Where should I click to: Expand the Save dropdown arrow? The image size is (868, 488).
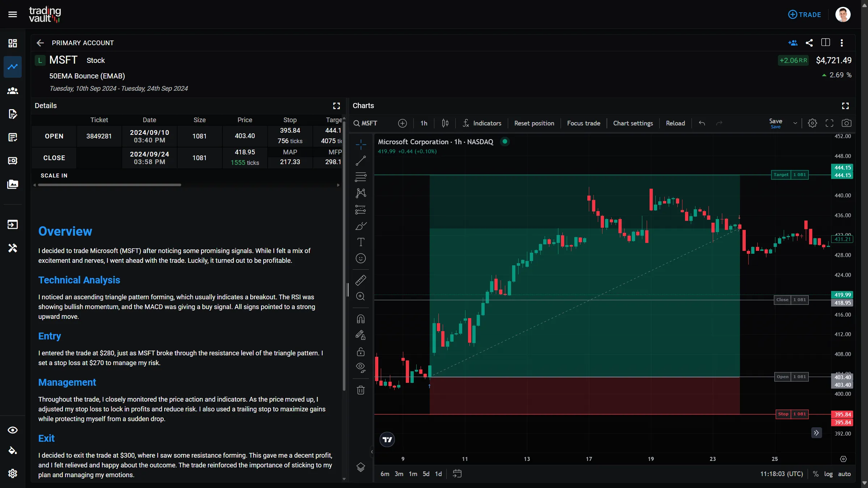(x=795, y=124)
